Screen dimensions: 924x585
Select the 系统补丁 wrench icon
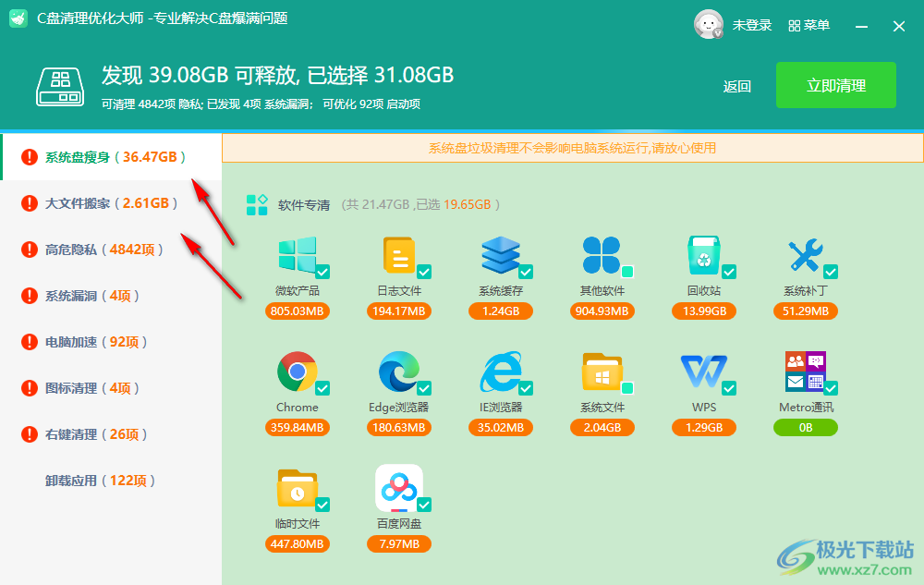[805, 255]
